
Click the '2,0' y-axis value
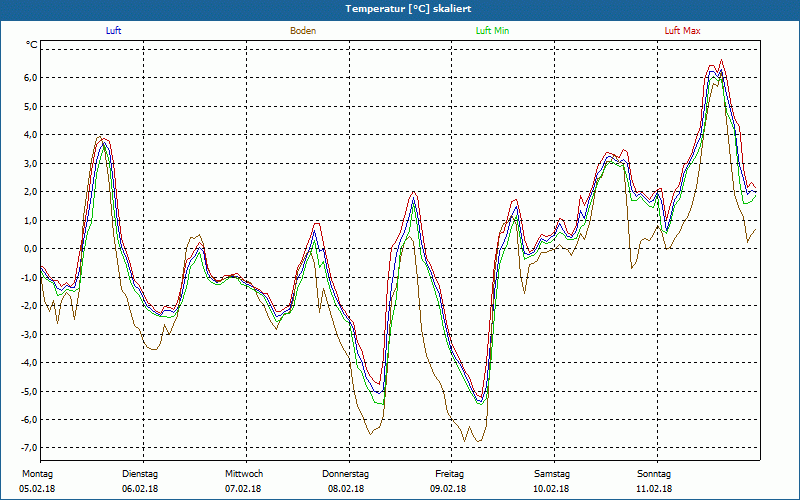[30, 192]
